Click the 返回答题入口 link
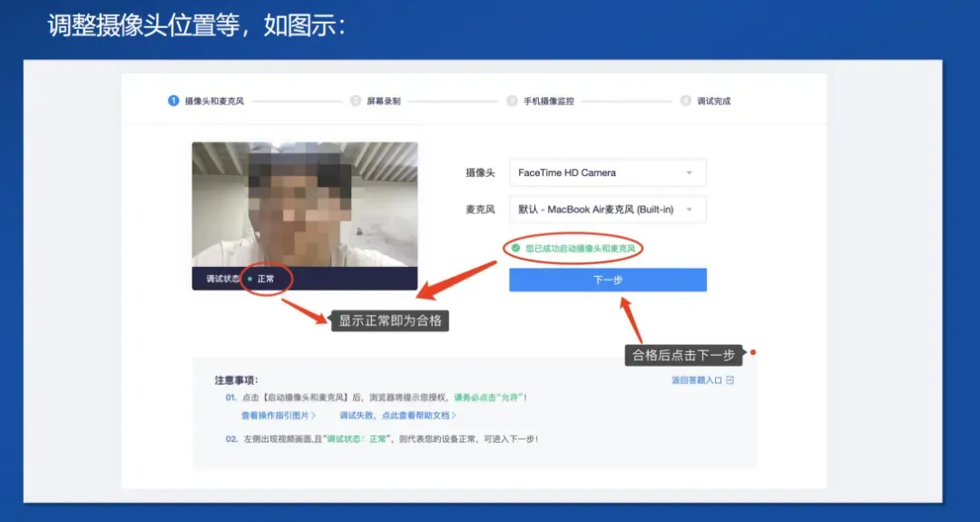Image resolution: width=980 pixels, height=522 pixels. pos(696,380)
